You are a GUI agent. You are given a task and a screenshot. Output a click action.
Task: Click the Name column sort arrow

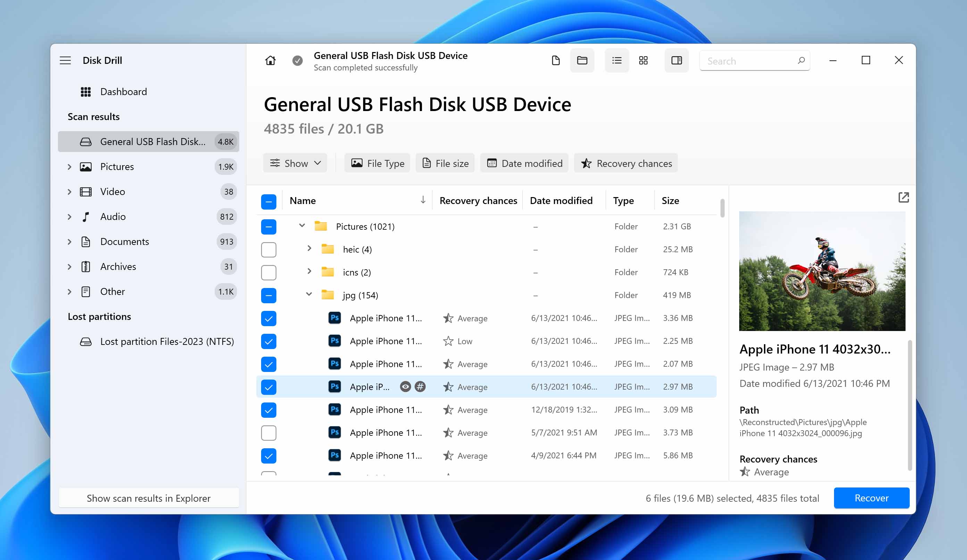click(x=423, y=200)
